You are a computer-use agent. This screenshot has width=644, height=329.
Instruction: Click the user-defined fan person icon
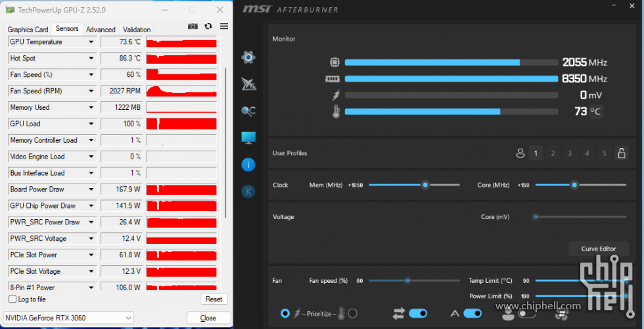tap(509, 314)
